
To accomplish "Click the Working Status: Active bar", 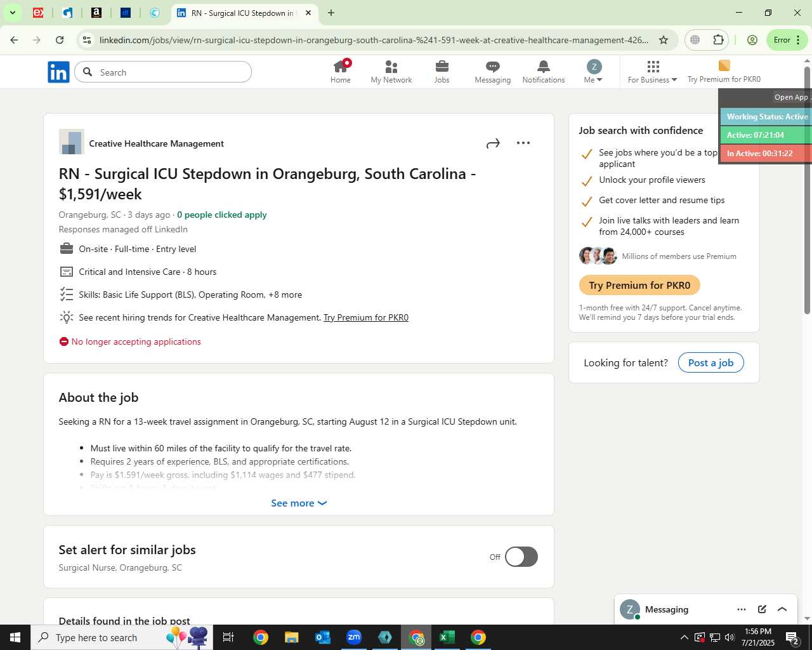I will [x=766, y=117].
